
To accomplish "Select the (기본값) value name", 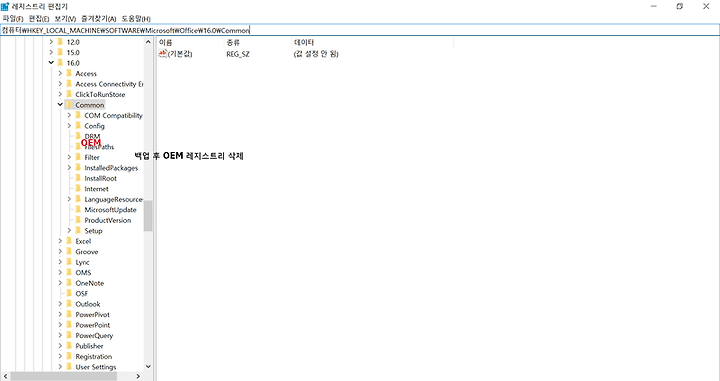I will click(180, 54).
